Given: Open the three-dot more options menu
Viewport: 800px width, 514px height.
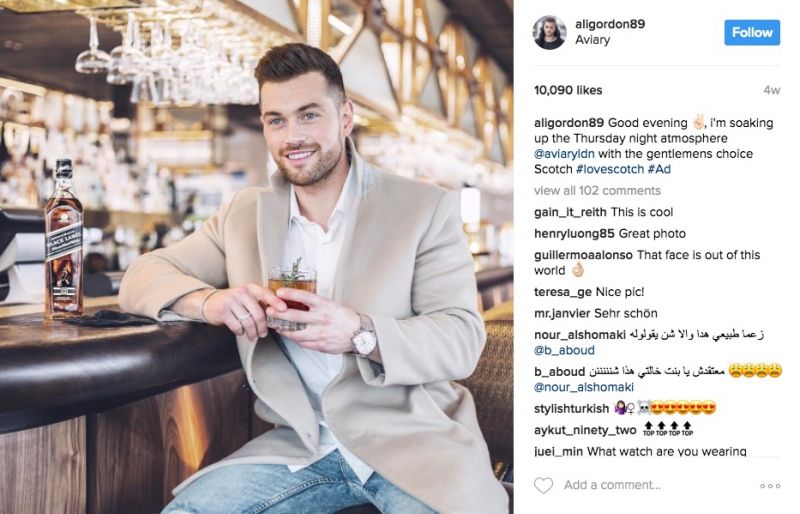Looking at the screenshot, I should pos(770,486).
